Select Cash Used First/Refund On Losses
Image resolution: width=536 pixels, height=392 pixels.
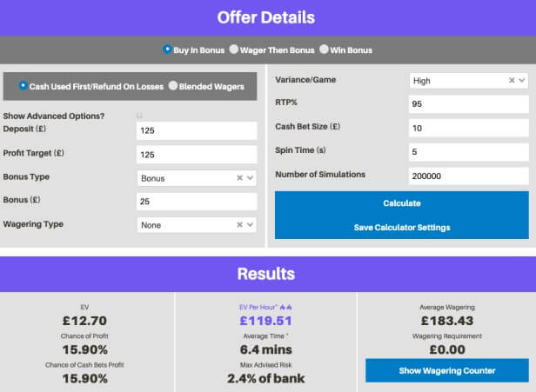click(23, 85)
